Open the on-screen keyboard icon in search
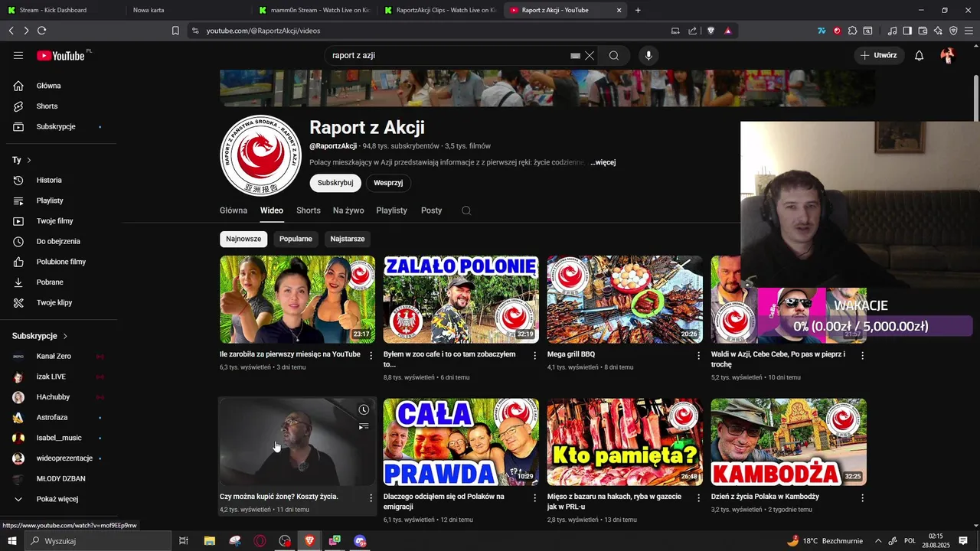 576,56
